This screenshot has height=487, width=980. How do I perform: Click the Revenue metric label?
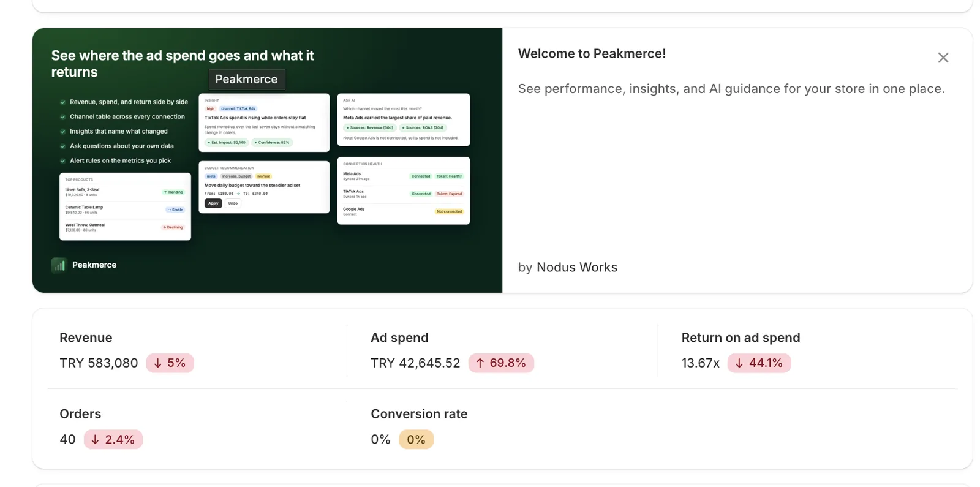pyautogui.click(x=86, y=338)
